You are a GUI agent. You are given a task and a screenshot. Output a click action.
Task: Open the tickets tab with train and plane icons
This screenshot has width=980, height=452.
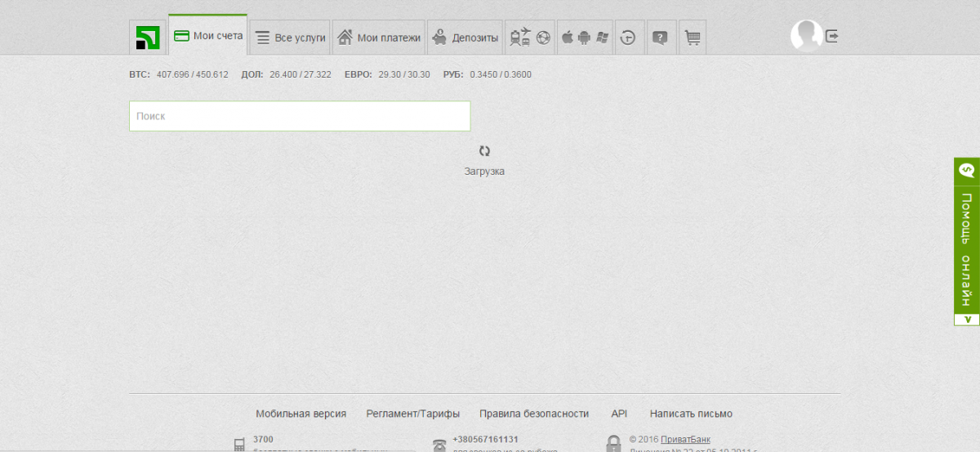(x=530, y=38)
